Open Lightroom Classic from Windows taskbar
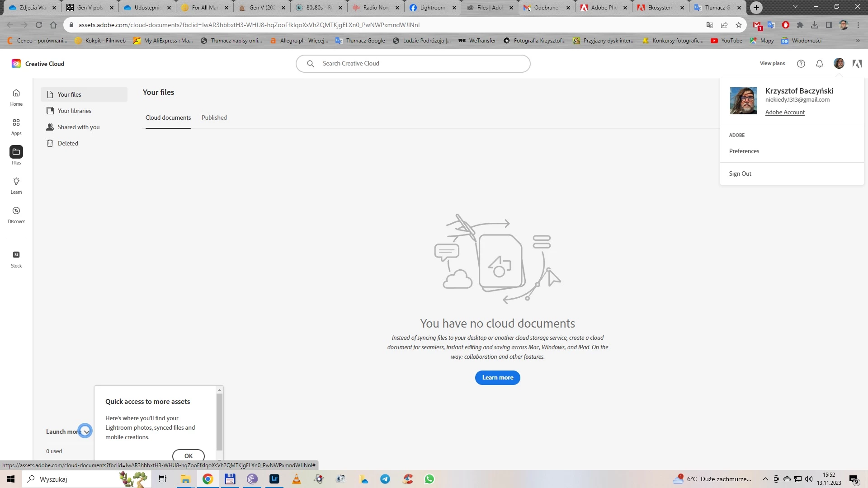868x488 pixels. (274, 479)
